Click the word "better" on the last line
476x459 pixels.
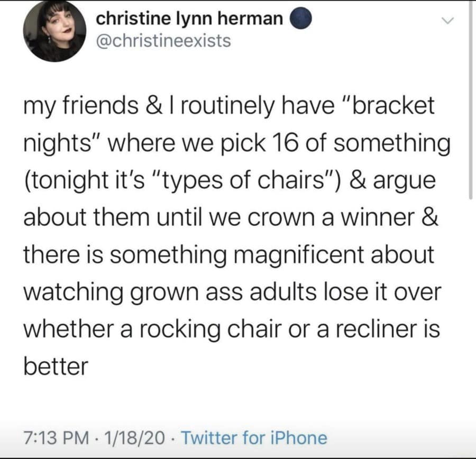(54, 367)
